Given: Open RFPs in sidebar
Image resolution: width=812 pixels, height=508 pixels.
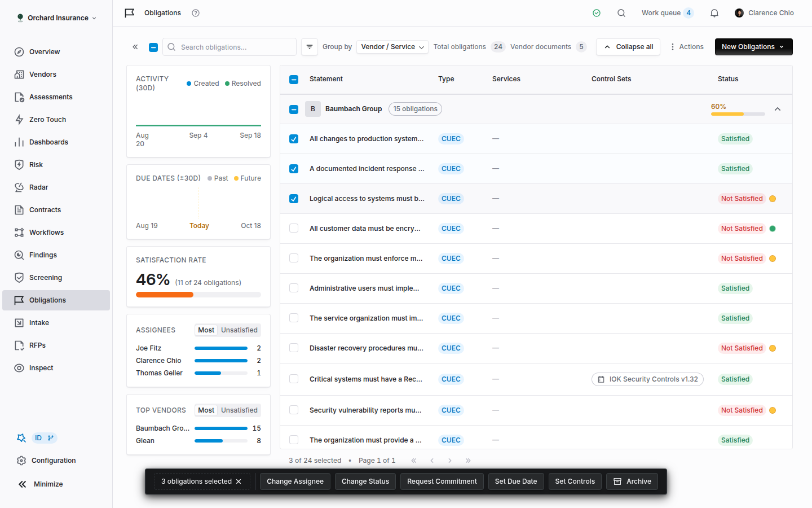Looking at the screenshot, I should tap(56, 345).
